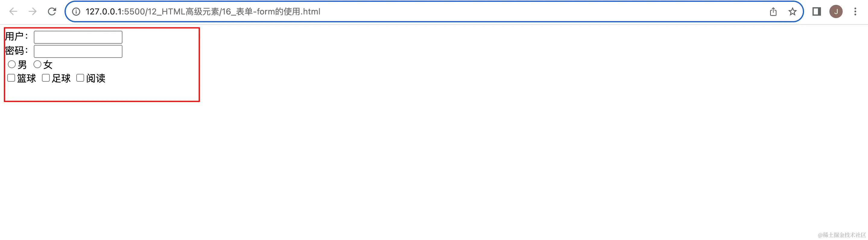
Task: Check the 足球 checkbox
Action: 46,78
